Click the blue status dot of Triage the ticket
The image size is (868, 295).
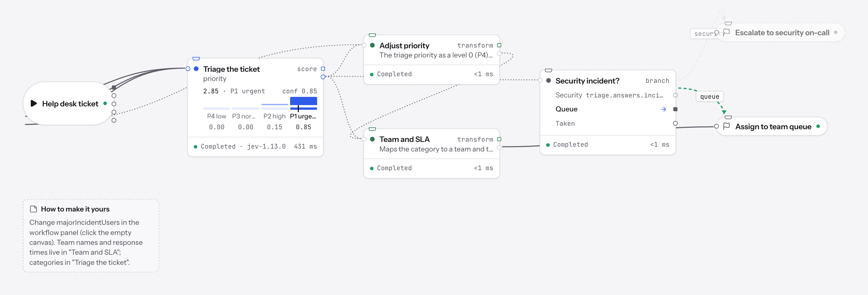point(196,69)
